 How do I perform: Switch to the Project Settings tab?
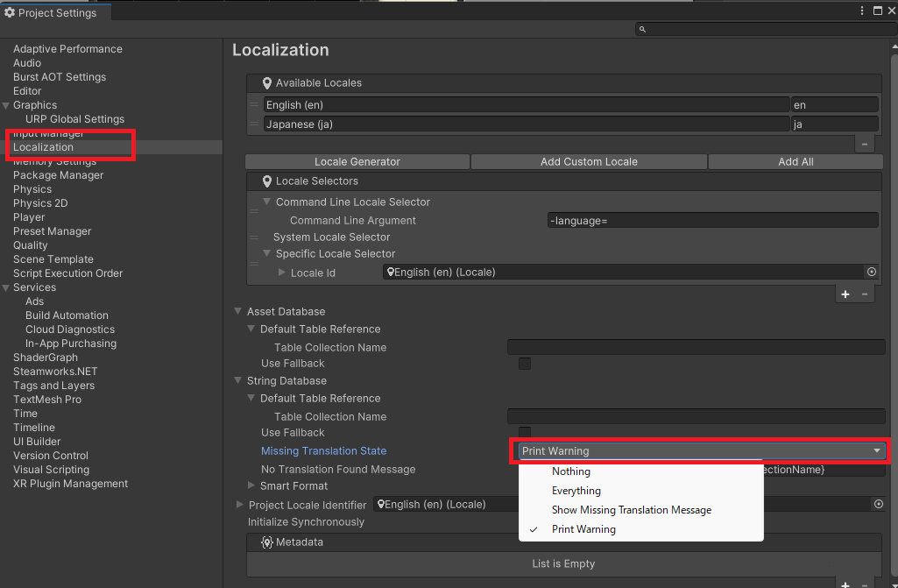(56, 12)
